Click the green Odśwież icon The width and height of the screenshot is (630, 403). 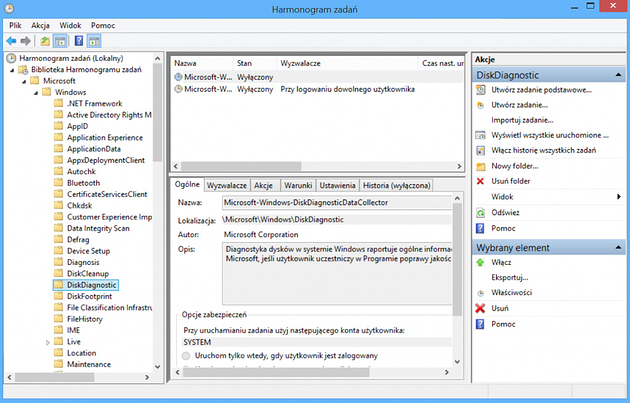(481, 213)
